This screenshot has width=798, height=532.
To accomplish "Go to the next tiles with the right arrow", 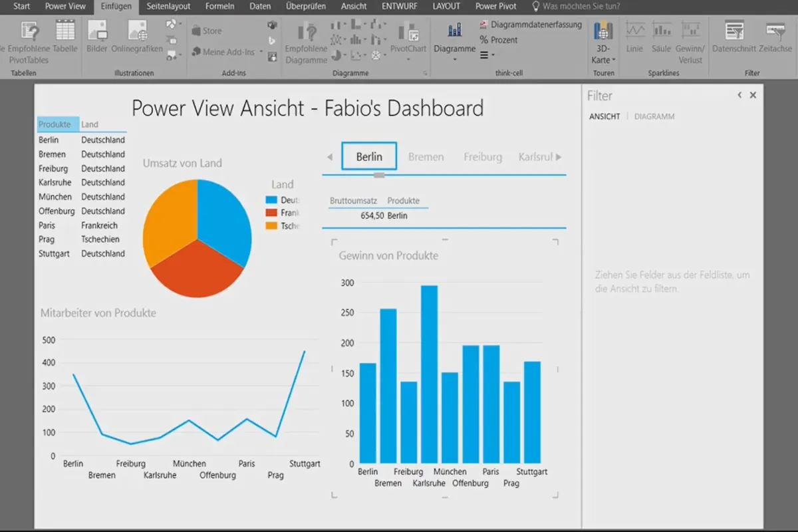I will (559, 157).
